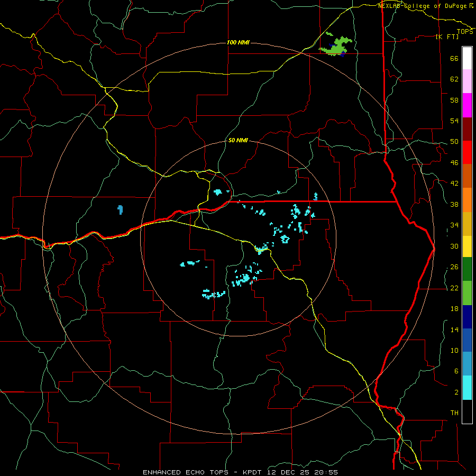476x476 pixels.
Task: Choose the bright yellow legend swatch
Action: click(x=467, y=246)
